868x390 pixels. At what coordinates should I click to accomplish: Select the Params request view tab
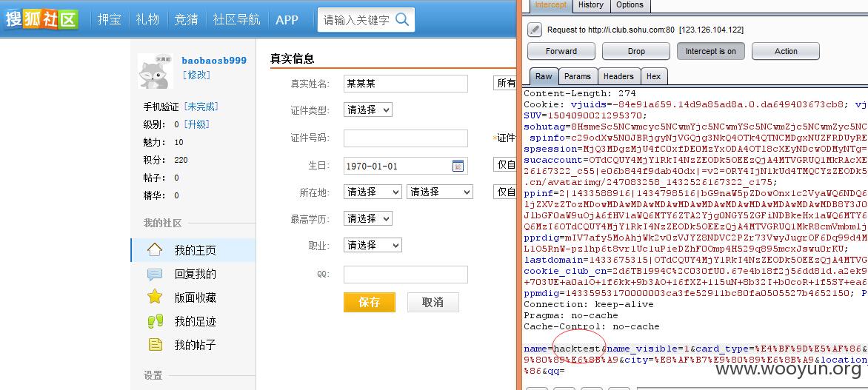tap(578, 76)
